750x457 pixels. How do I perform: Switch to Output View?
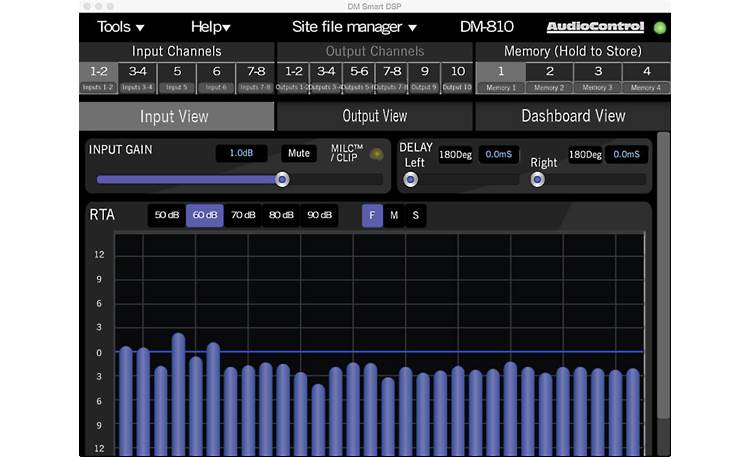375,116
